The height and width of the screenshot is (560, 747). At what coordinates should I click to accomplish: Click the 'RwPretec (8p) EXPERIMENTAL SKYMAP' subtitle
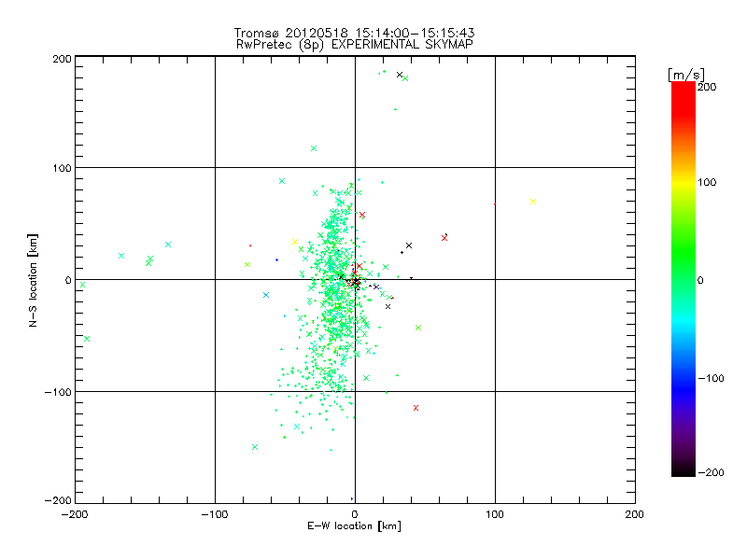(355, 45)
